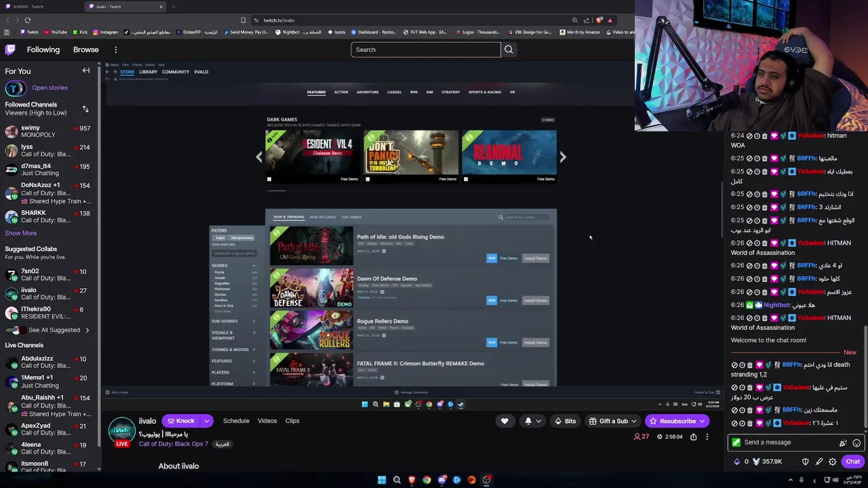This screenshot has height=488, width=868.
Task: Click Gift a Sub button
Action: pos(613,421)
